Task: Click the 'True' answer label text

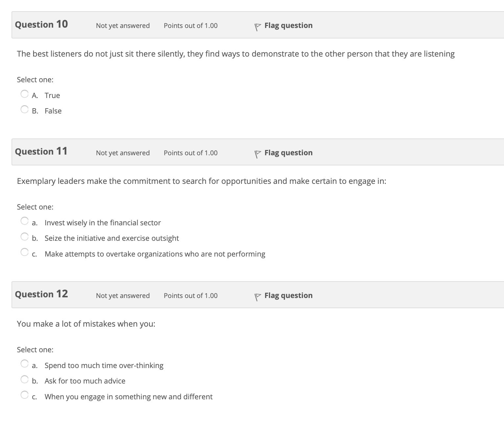Action: click(52, 95)
